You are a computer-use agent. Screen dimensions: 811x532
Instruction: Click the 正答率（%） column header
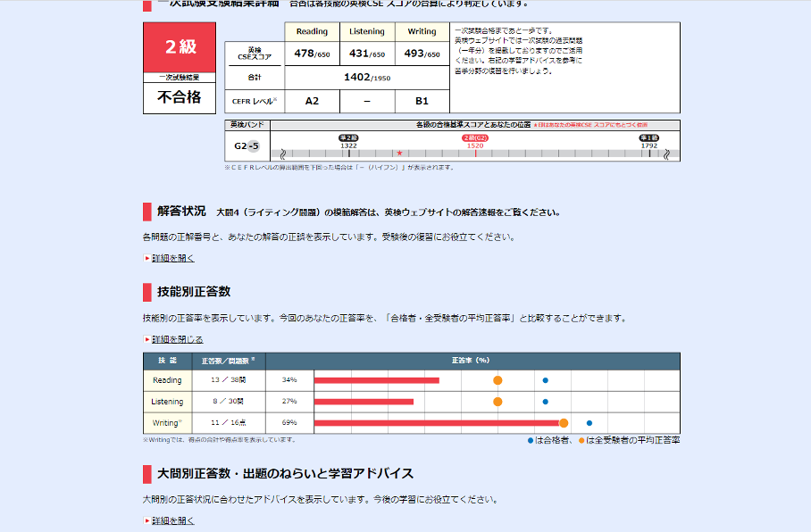(471, 361)
